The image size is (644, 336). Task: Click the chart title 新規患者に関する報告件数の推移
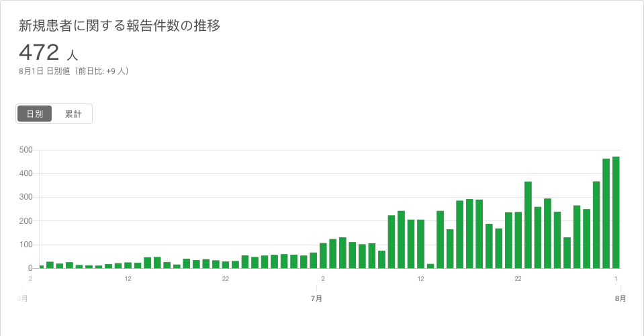(120, 26)
